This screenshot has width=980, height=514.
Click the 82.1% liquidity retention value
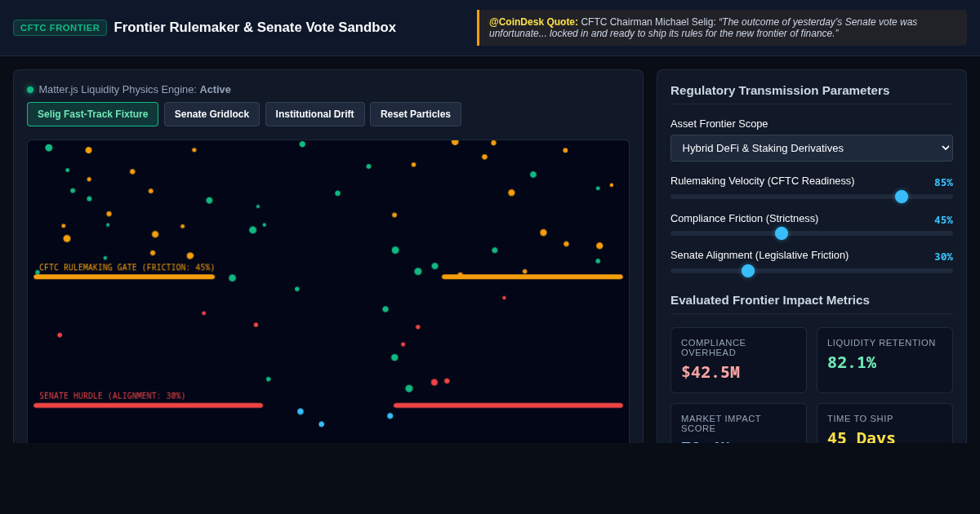pos(852,362)
